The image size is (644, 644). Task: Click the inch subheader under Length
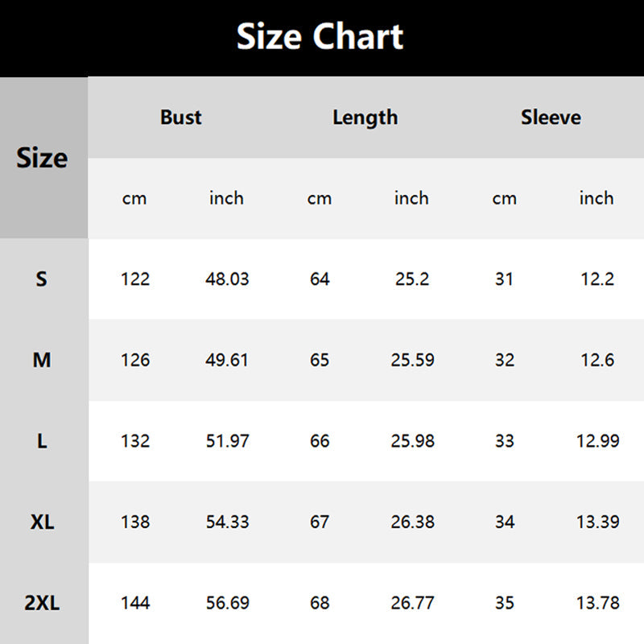click(411, 198)
